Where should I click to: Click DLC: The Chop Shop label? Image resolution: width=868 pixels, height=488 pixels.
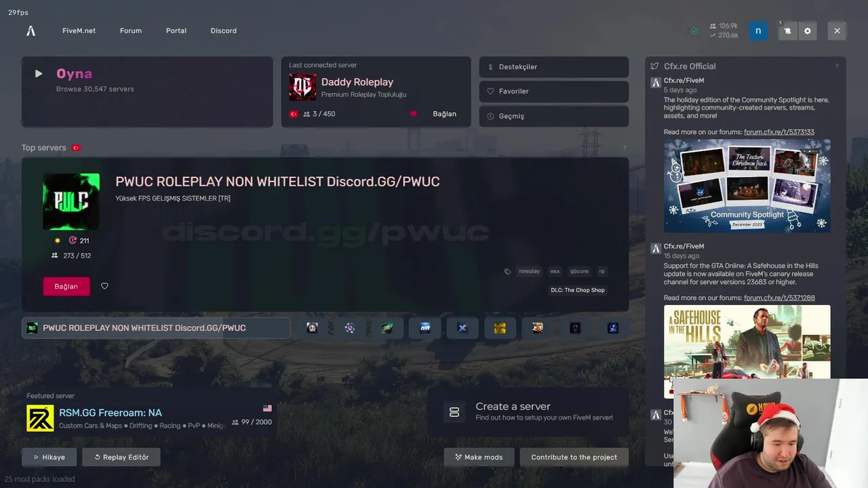(x=578, y=290)
